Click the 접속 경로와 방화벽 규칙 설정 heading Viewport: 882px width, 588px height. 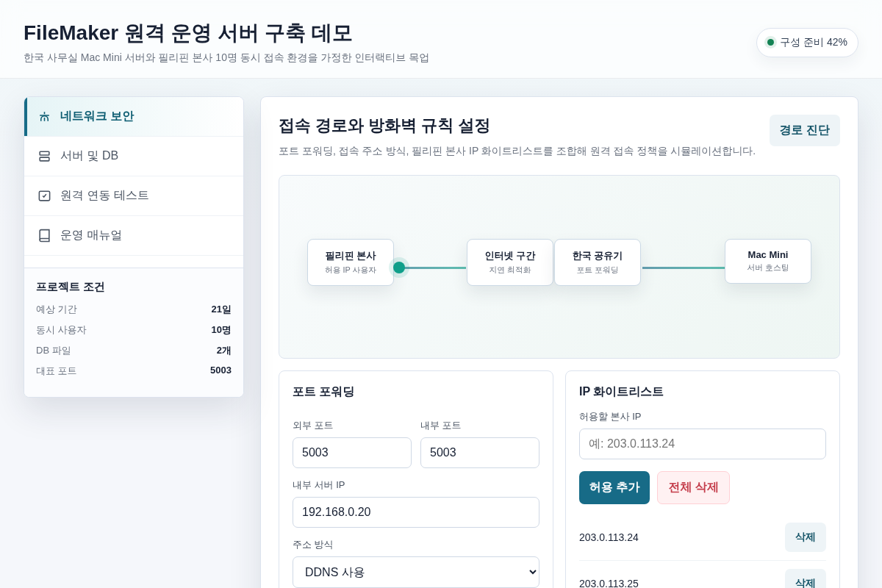coord(384,126)
